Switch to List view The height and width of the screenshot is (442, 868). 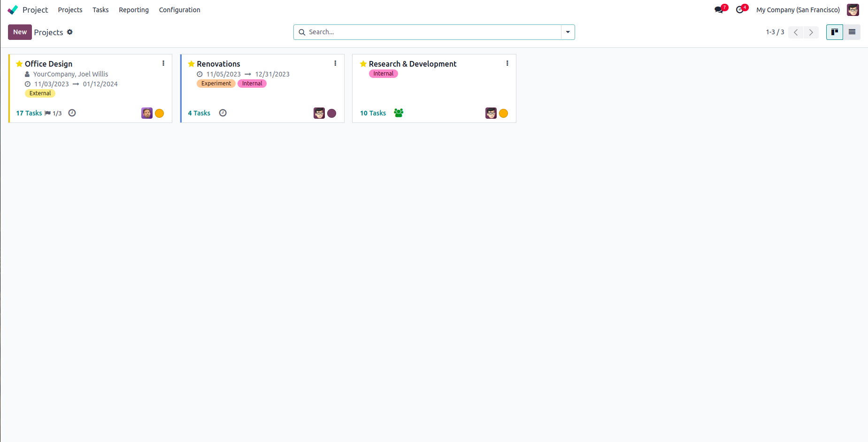pos(852,32)
